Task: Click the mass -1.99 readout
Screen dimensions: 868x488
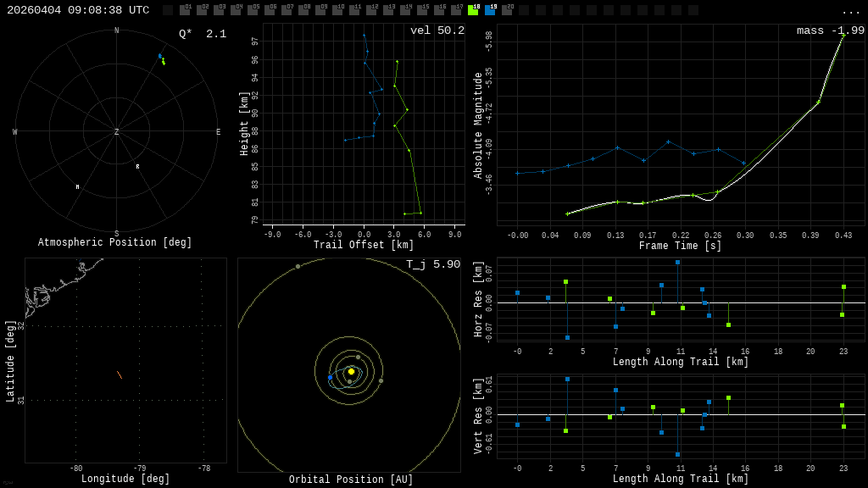Action: point(830,30)
